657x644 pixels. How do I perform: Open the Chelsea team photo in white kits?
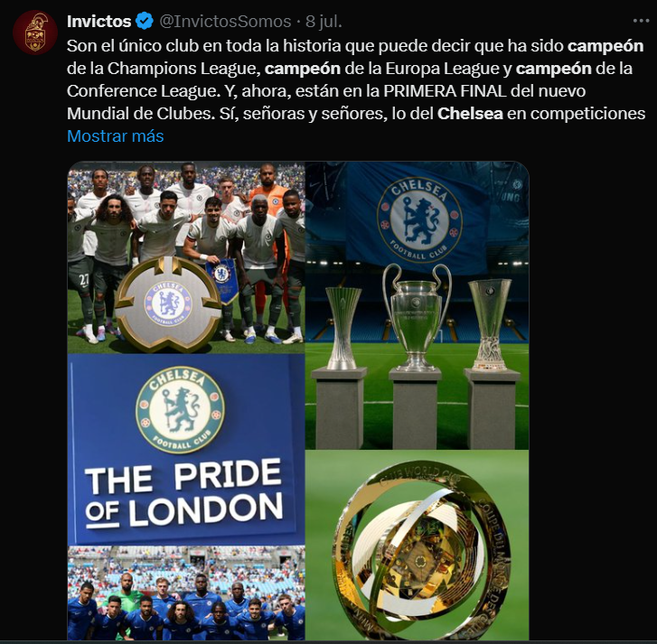click(x=186, y=257)
